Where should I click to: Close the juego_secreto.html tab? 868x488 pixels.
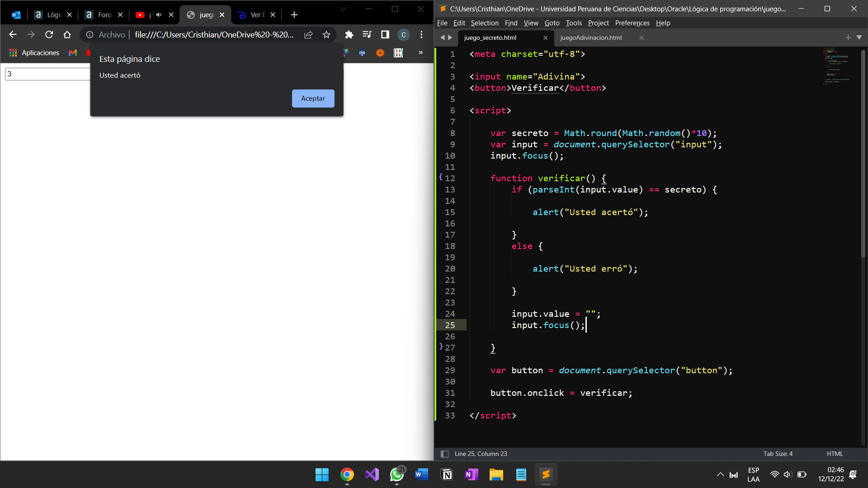(x=545, y=38)
